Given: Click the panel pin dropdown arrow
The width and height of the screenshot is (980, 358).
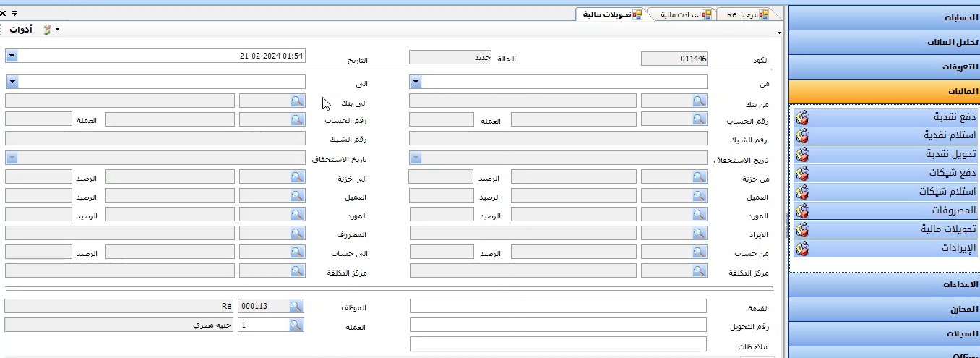Looking at the screenshot, I should pos(14,13).
